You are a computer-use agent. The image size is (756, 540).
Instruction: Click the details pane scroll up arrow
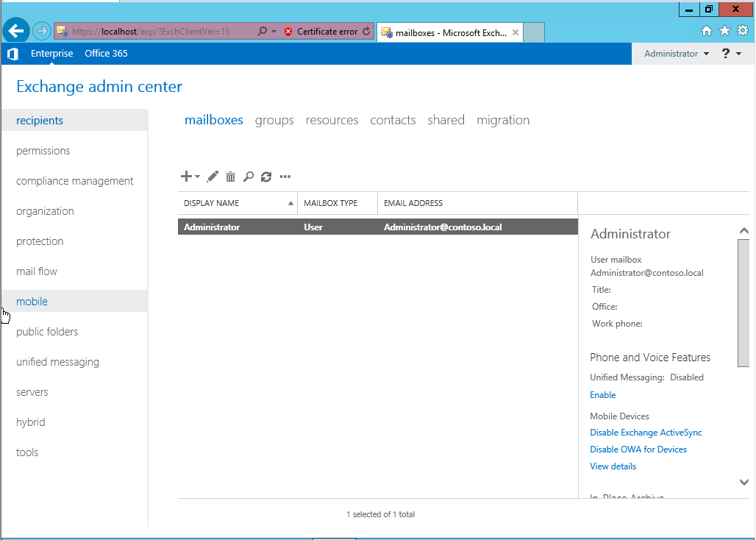coord(744,232)
